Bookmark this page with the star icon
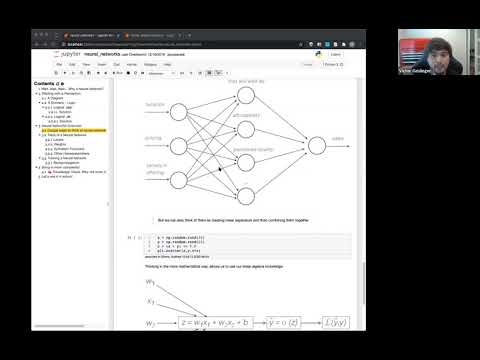 click(x=301, y=44)
